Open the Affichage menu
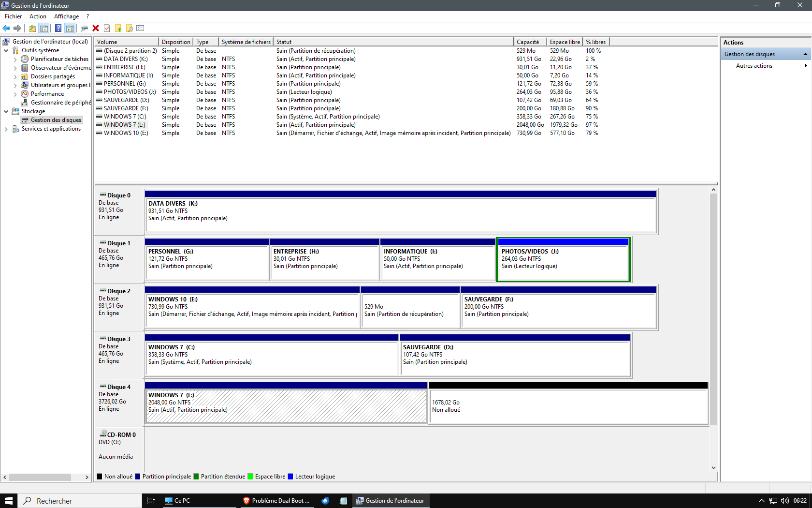Image resolution: width=812 pixels, height=508 pixels. click(66, 16)
